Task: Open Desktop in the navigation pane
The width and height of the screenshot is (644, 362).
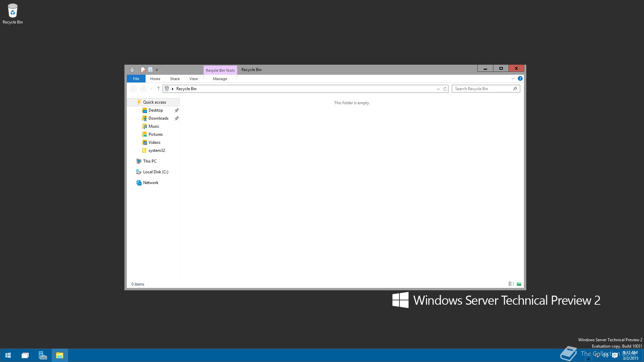Action: click(156, 110)
